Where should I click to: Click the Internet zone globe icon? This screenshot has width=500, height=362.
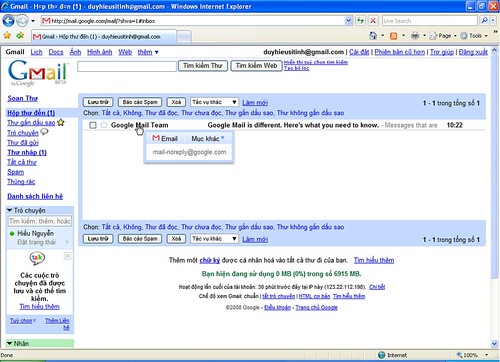tap(382, 355)
